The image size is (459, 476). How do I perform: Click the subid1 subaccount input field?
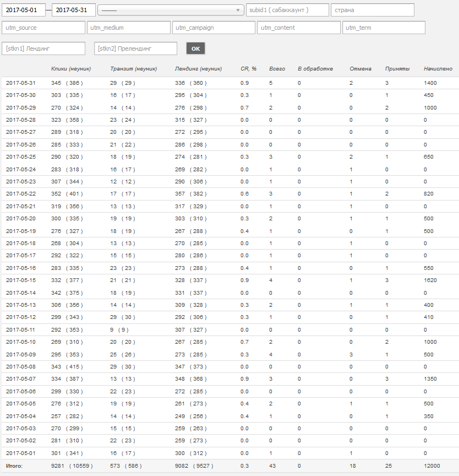point(287,10)
